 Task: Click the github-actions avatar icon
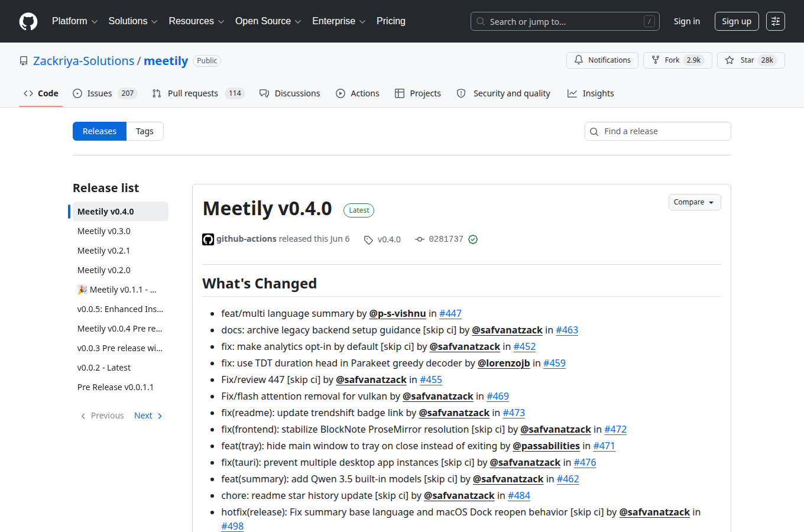tap(208, 239)
